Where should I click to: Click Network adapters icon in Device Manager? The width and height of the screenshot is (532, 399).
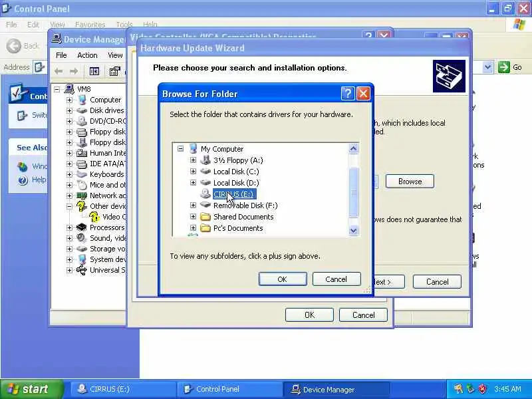[x=82, y=196]
